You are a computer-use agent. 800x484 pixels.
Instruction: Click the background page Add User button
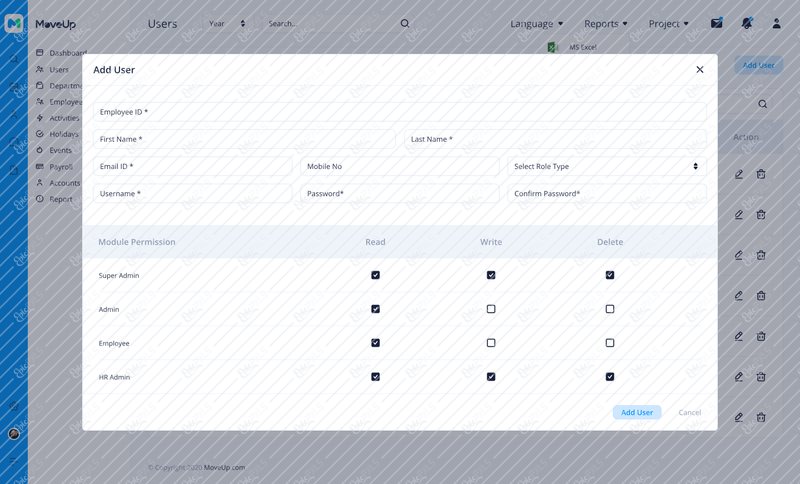(x=758, y=65)
